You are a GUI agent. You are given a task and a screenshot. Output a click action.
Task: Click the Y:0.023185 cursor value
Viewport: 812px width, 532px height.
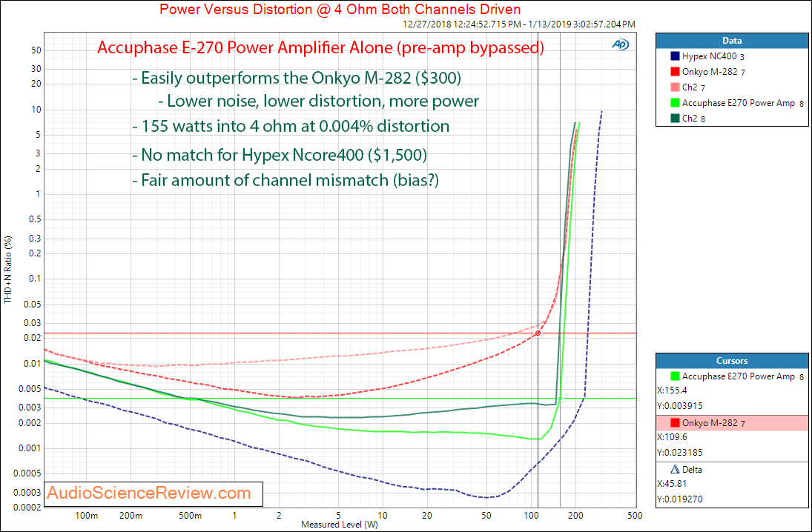(680, 453)
